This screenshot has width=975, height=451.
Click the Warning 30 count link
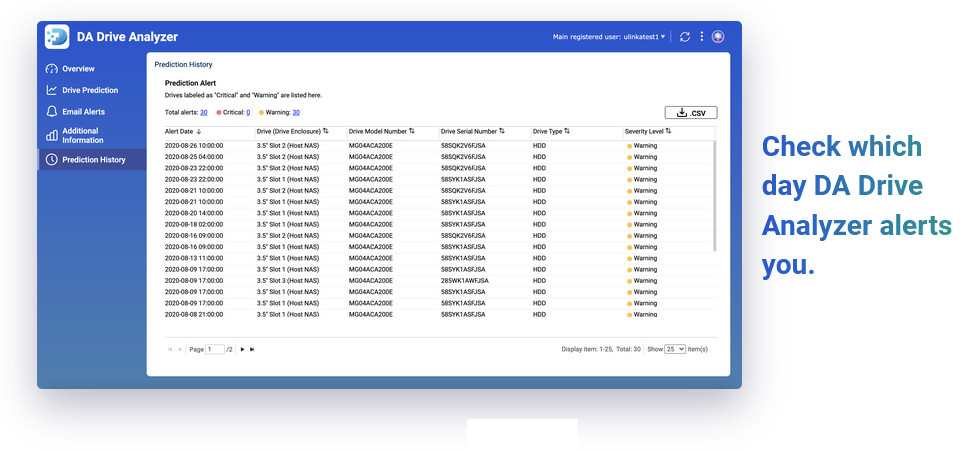pos(296,113)
